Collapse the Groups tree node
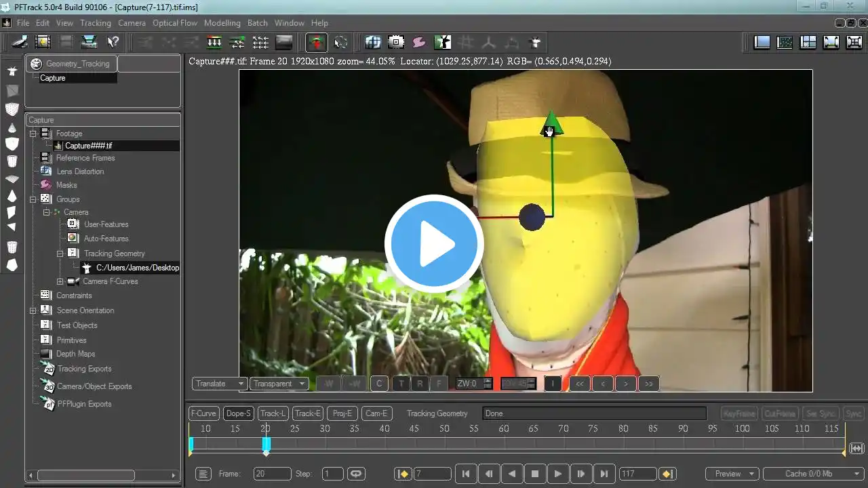The image size is (868, 488). [x=33, y=199]
